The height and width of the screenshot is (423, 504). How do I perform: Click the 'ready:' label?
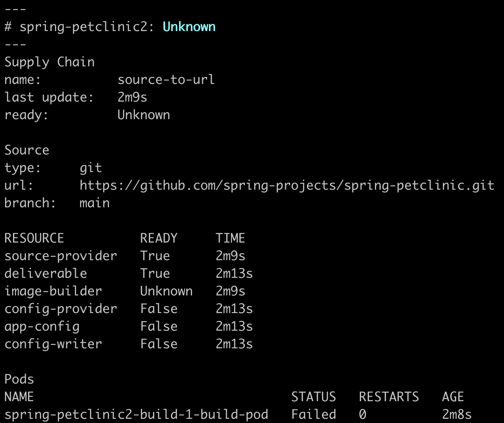[x=26, y=115]
